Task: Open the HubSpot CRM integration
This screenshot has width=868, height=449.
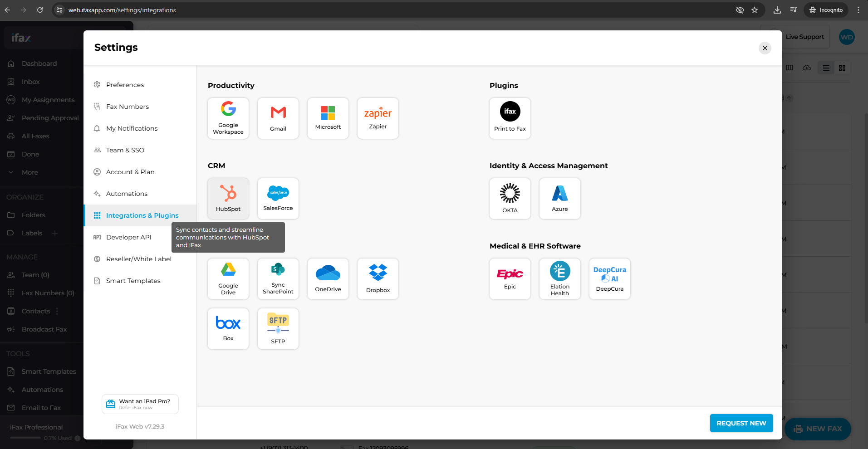Action: point(228,198)
